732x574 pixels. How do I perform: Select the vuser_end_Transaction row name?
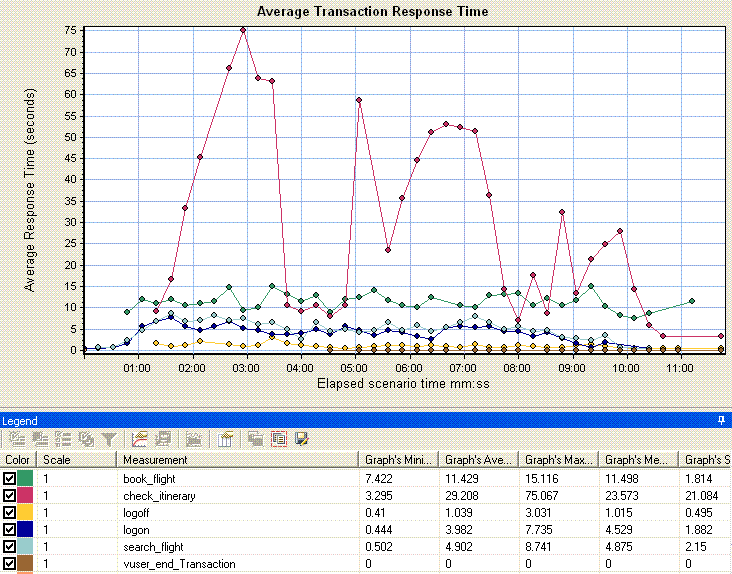178,564
